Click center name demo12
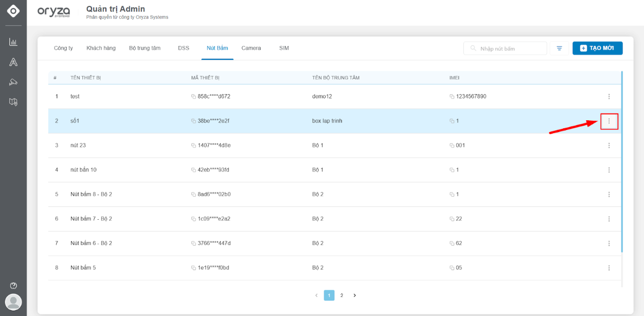644x316 pixels. pyautogui.click(x=323, y=97)
